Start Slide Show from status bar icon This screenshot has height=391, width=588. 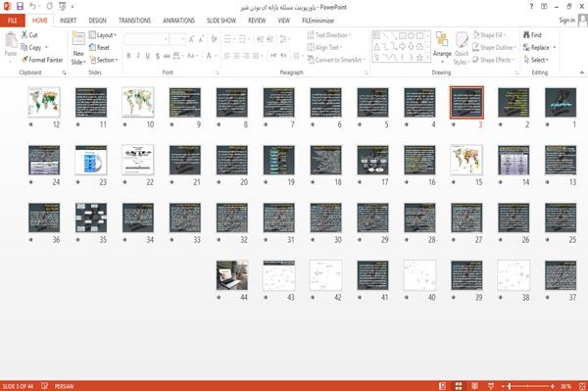[491, 386]
